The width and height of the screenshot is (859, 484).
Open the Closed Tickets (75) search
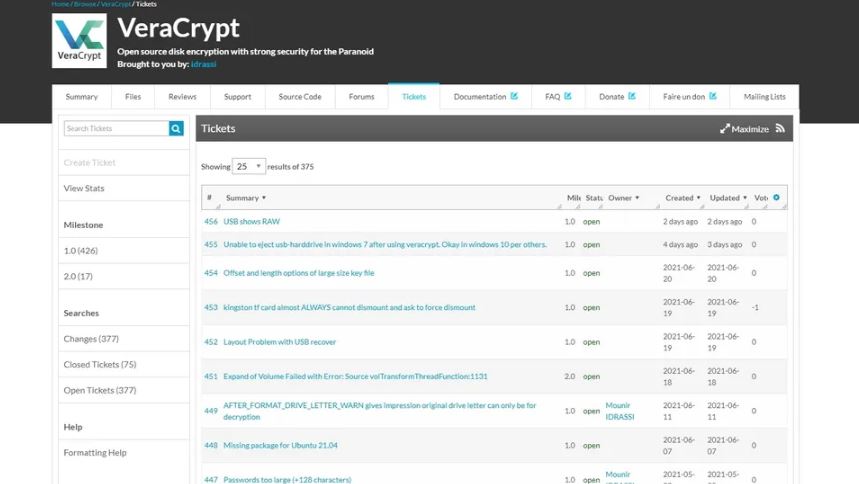100,365
